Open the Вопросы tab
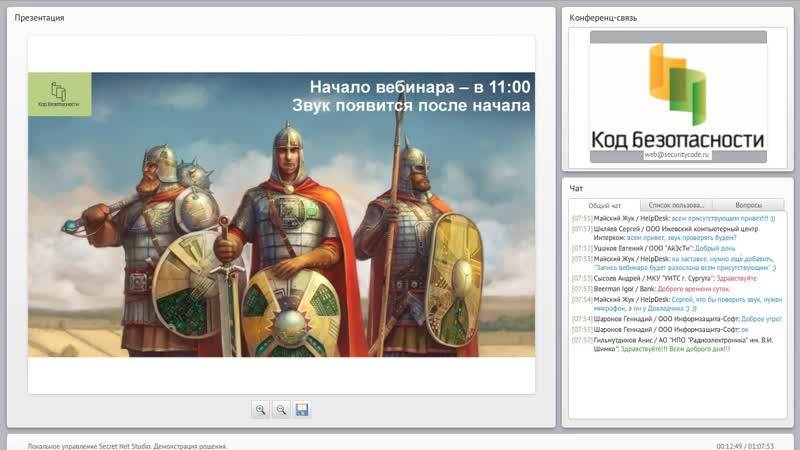 (x=748, y=205)
